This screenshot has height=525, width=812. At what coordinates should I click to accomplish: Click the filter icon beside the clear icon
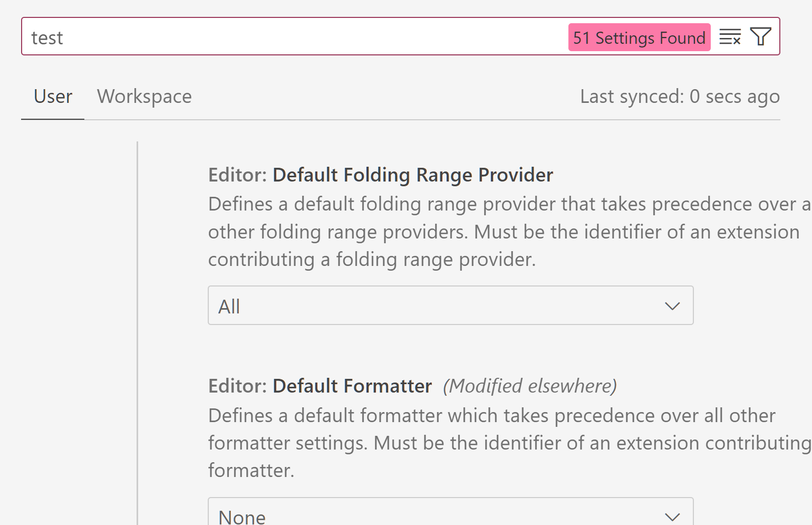click(760, 36)
